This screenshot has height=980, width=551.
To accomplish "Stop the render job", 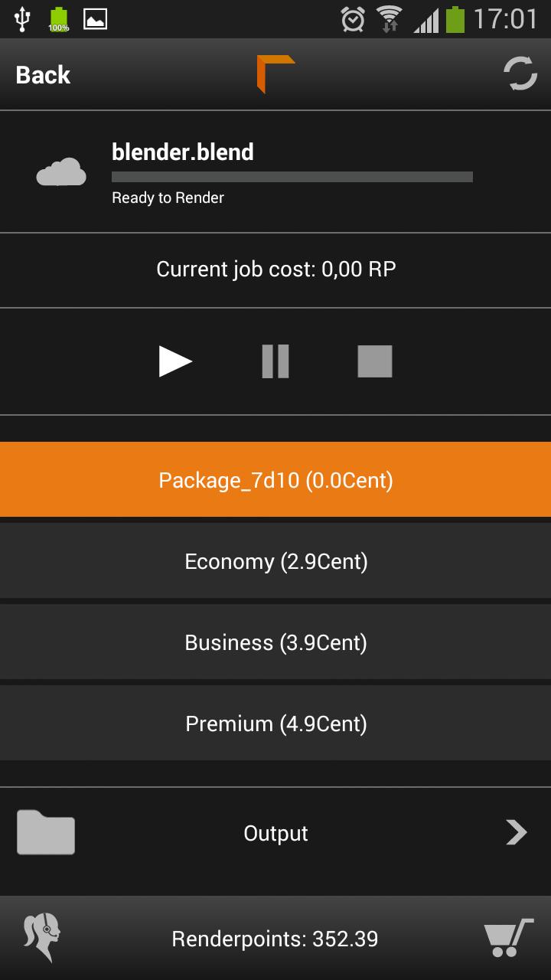I will pyautogui.click(x=375, y=361).
